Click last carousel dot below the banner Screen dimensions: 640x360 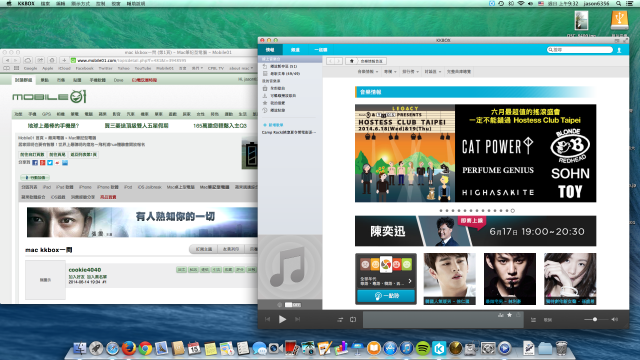coord(513,211)
